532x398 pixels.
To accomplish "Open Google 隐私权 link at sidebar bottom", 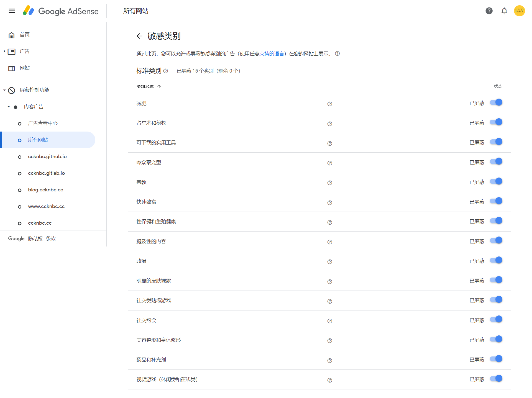I will point(35,238).
